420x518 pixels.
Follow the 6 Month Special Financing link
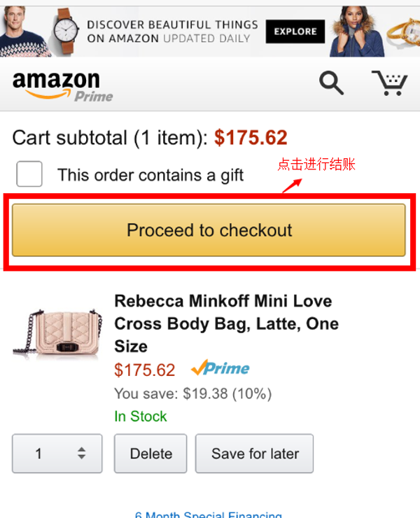208,514
